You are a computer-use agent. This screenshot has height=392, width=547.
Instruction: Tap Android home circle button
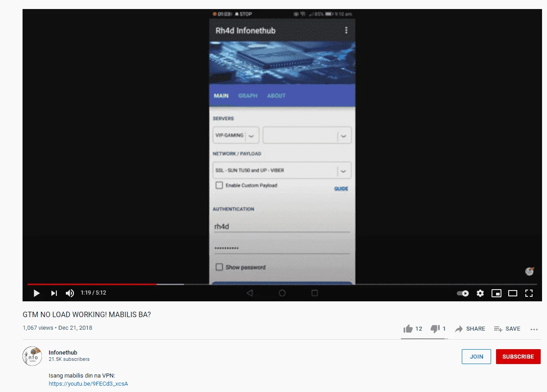pos(282,293)
